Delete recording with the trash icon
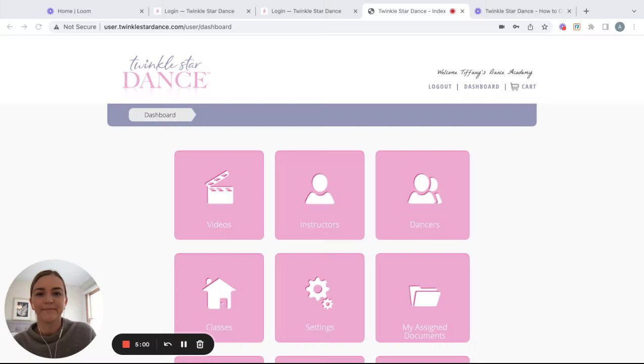644x364 pixels. click(200, 344)
